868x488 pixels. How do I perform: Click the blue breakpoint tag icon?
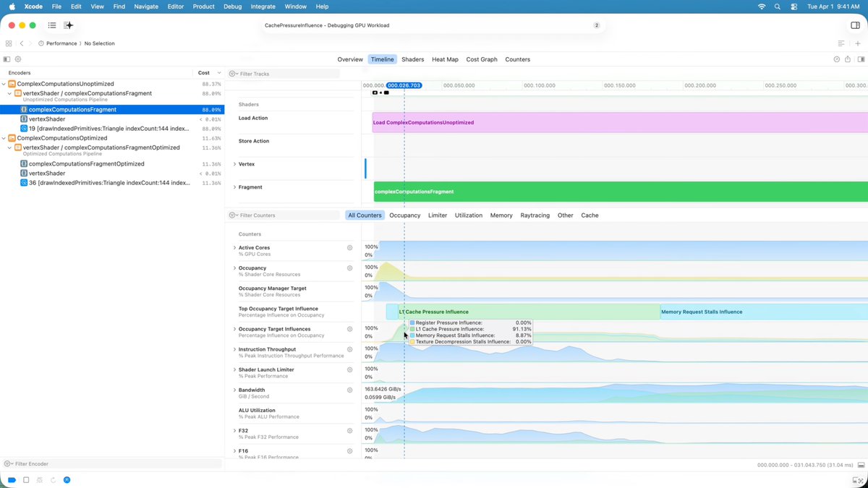pyautogui.click(x=12, y=480)
